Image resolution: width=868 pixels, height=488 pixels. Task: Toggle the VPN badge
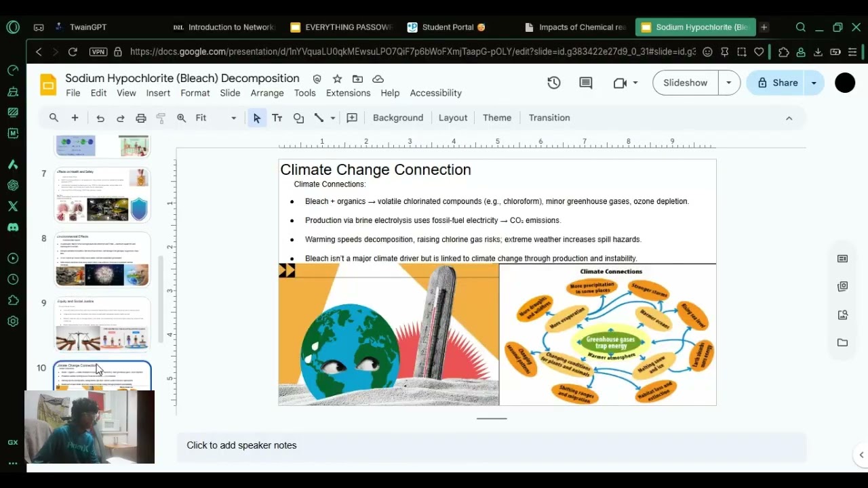pos(98,52)
